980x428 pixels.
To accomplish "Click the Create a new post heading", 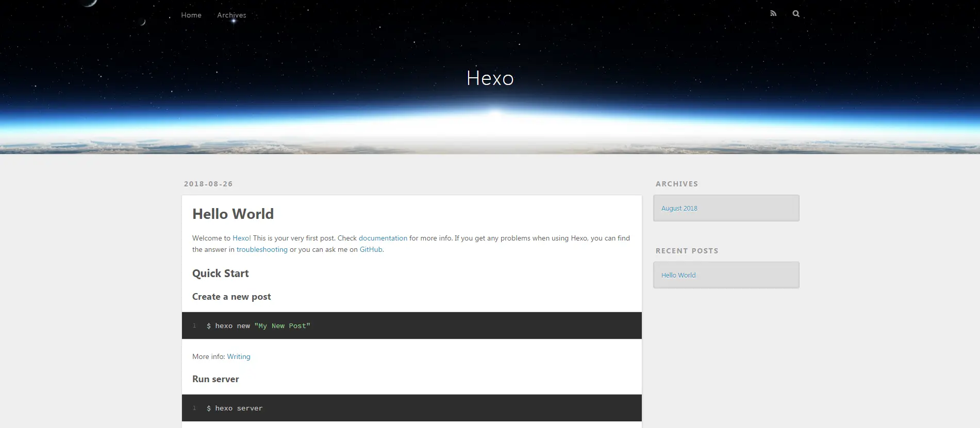I will pos(231,297).
